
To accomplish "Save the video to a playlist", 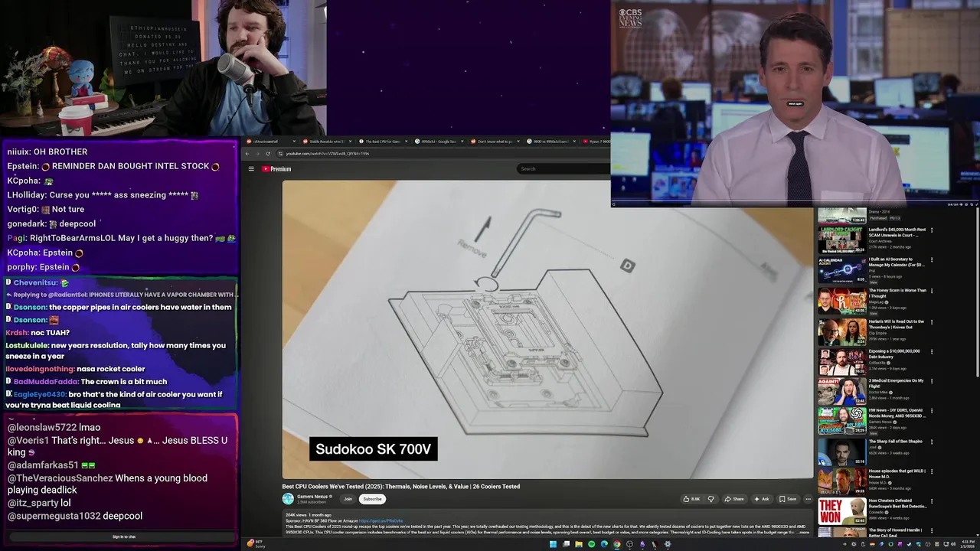I will (788, 499).
